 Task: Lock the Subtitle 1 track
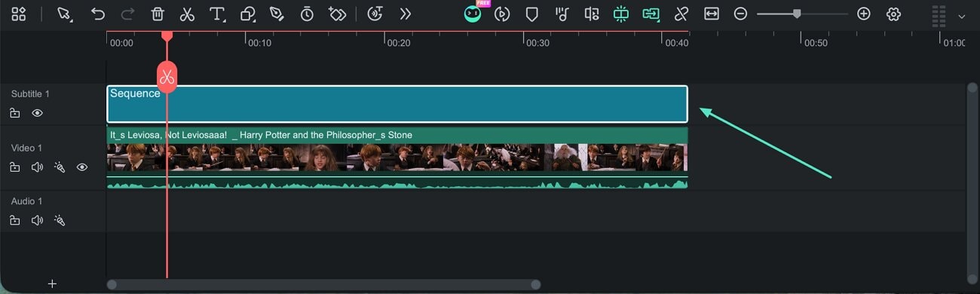point(15,113)
